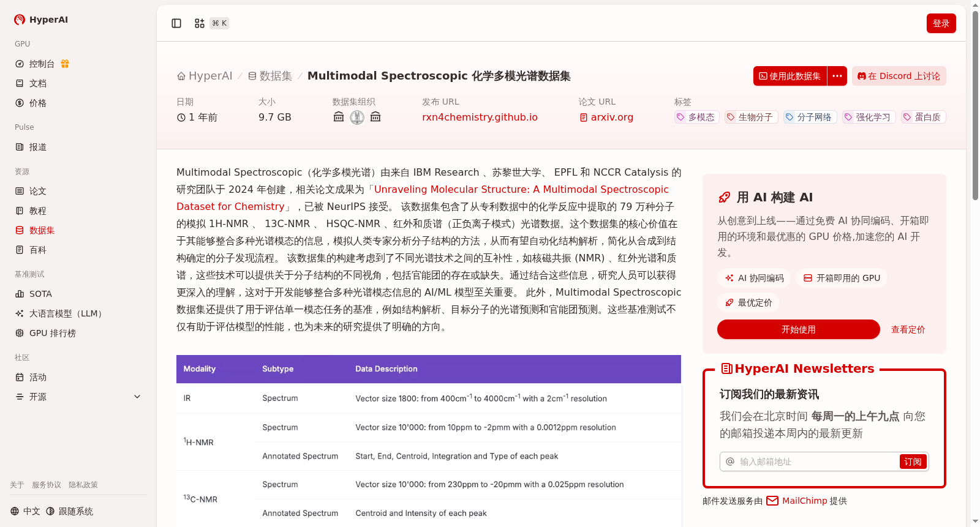Viewport: 980px width, 527px height.
Task: Click the 最优定价 chip
Action: coord(748,302)
